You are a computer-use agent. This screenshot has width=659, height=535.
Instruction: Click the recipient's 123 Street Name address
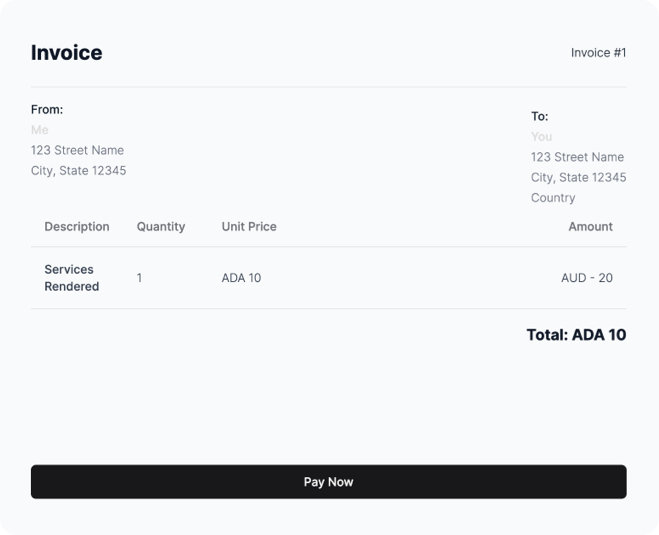click(x=577, y=157)
